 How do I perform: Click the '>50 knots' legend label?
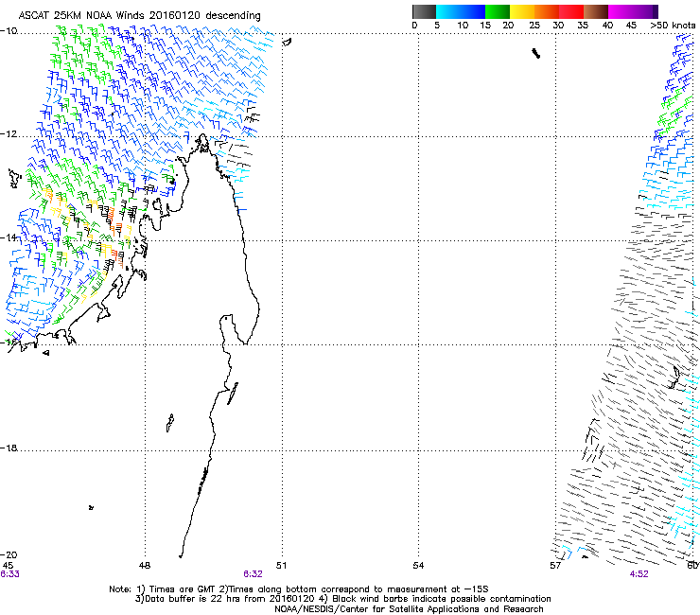(673, 26)
